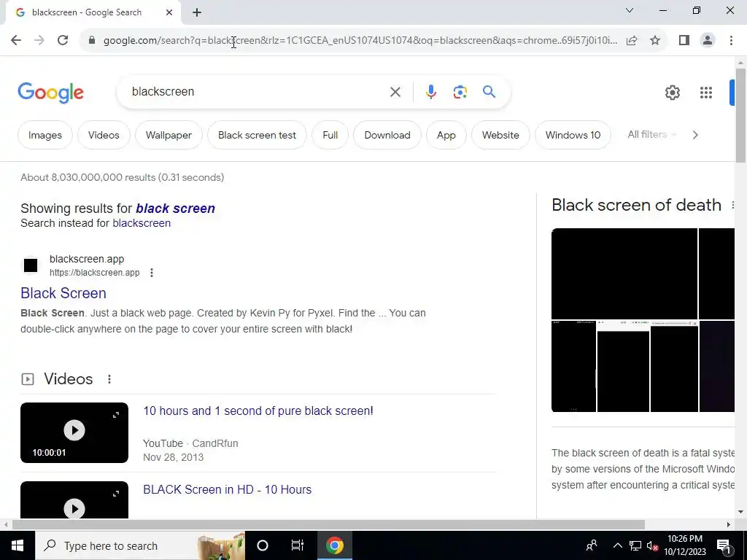Image resolution: width=747 pixels, height=560 pixels.
Task: Open the large black screen of death image
Action: point(624,273)
